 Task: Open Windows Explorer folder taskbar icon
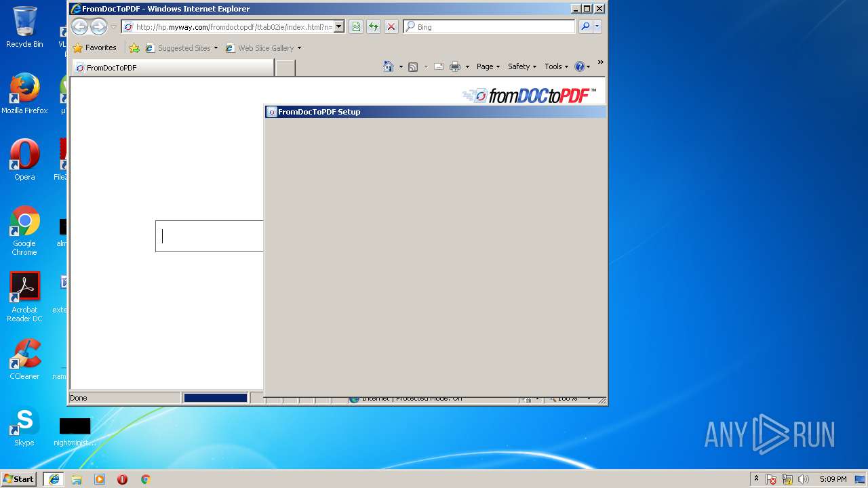[77, 479]
